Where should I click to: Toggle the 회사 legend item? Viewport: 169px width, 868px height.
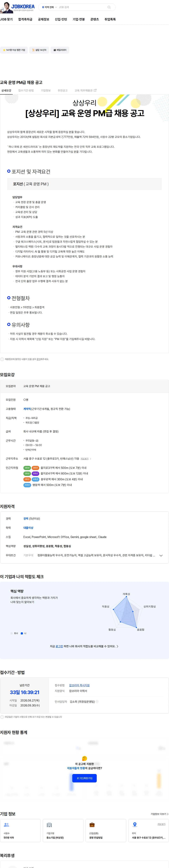tap(14, 633)
